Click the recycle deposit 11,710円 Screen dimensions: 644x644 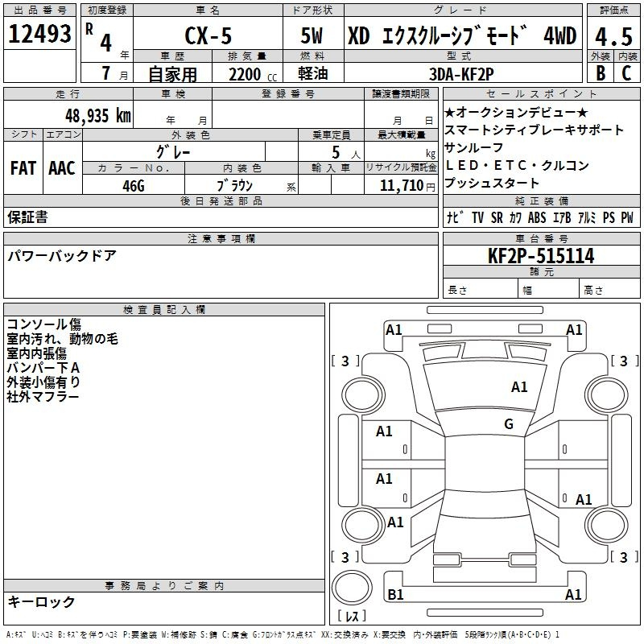tap(407, 186)
